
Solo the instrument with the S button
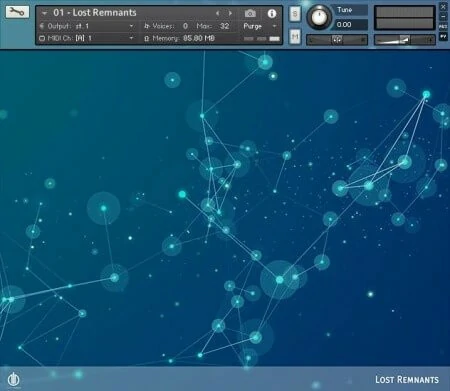(295, 14)
